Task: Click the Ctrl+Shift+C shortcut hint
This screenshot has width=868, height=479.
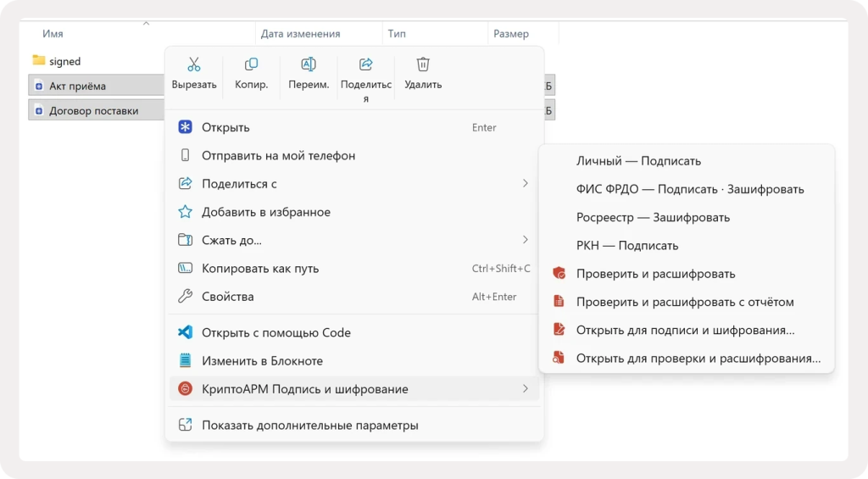Action: pyautogui.click(x=501, y=268)
